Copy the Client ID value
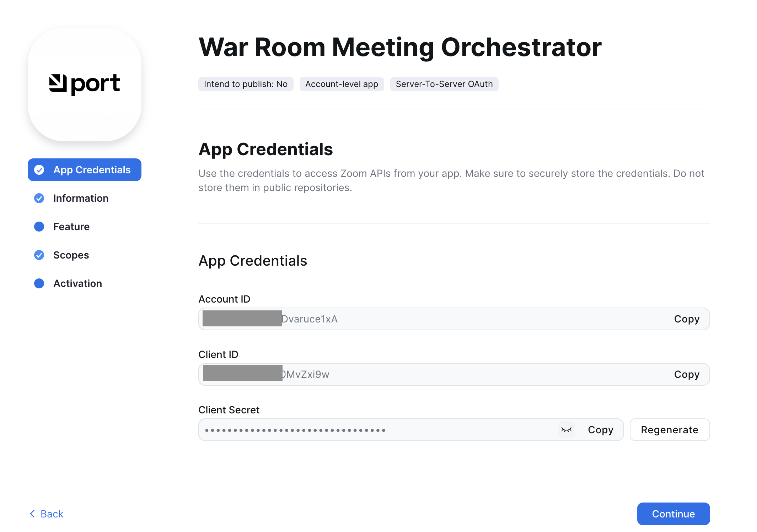 [687, 374]
